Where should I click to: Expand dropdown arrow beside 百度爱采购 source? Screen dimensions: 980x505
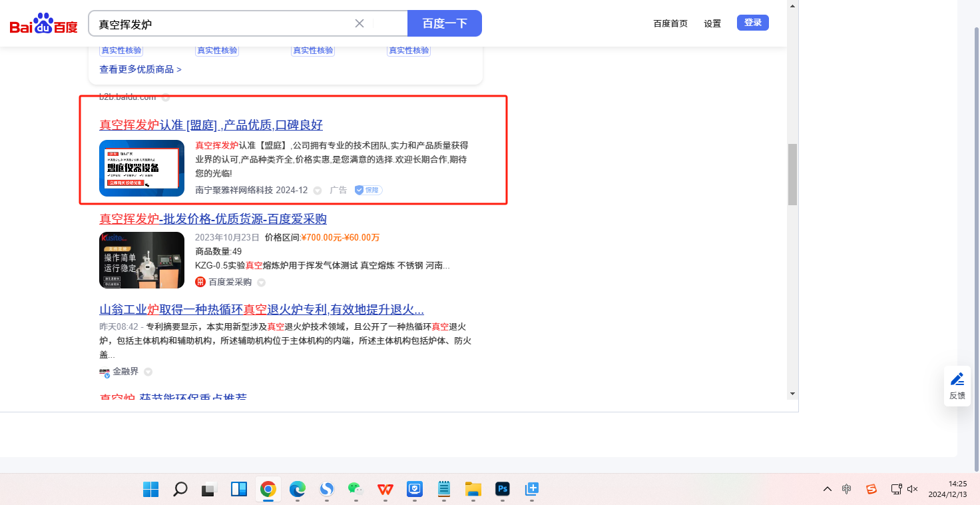click(x=262, y=282)
